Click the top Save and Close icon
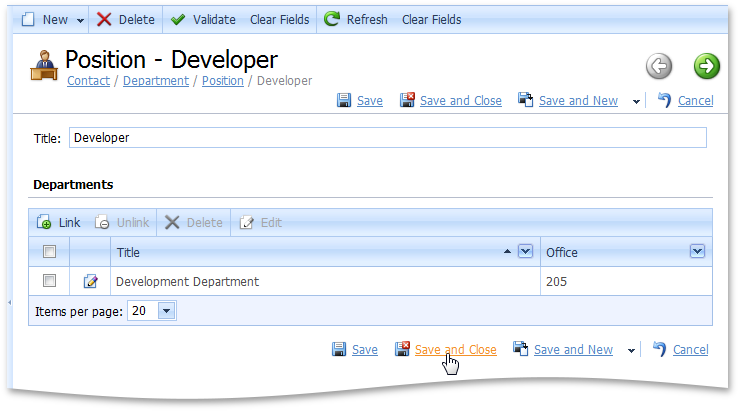This screenshot has height=414, width=741. [407, 100]
